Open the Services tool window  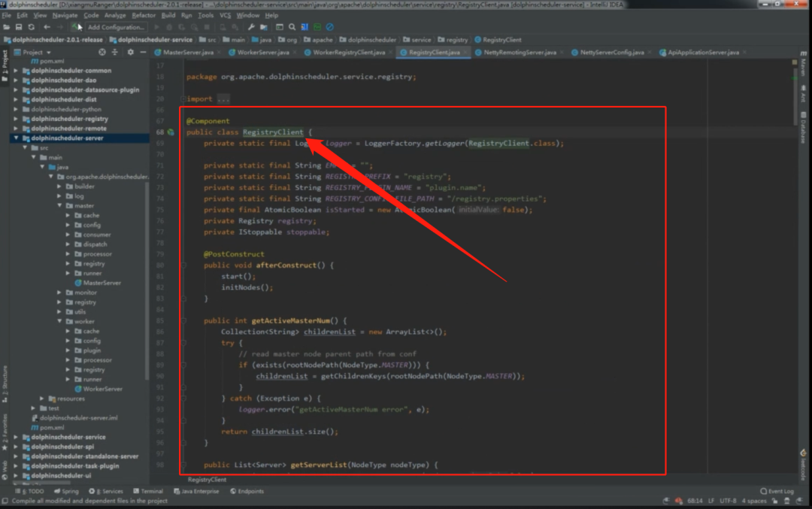106,492
